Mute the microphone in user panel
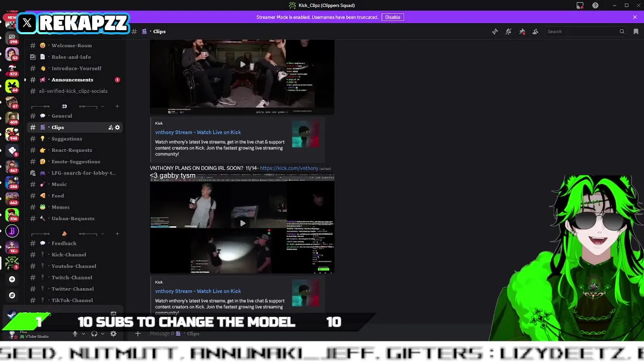This screenshot has height=362, width=644. pos(75,333)
